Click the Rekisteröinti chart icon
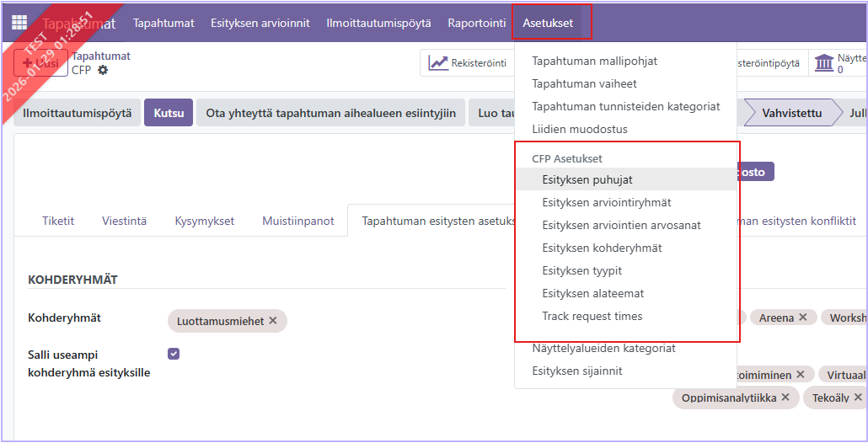868x443 pixels. point(438,63)
